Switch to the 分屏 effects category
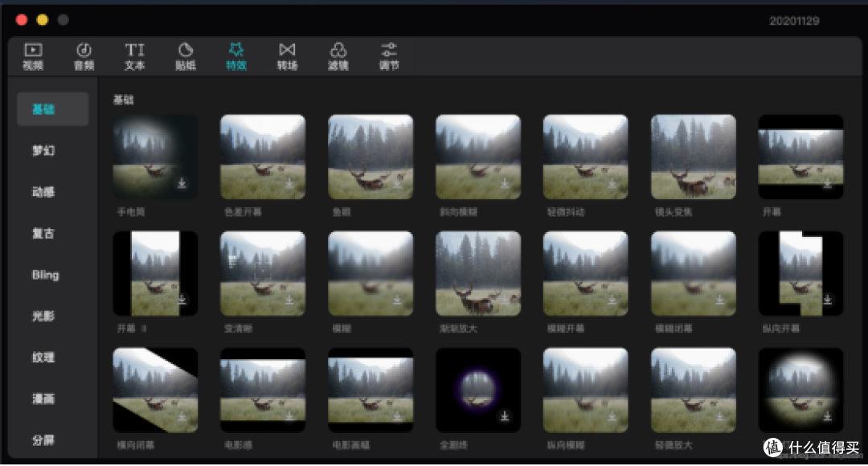Screen dimensions: 868x466 pyautogui.click(x=43, y=440)
